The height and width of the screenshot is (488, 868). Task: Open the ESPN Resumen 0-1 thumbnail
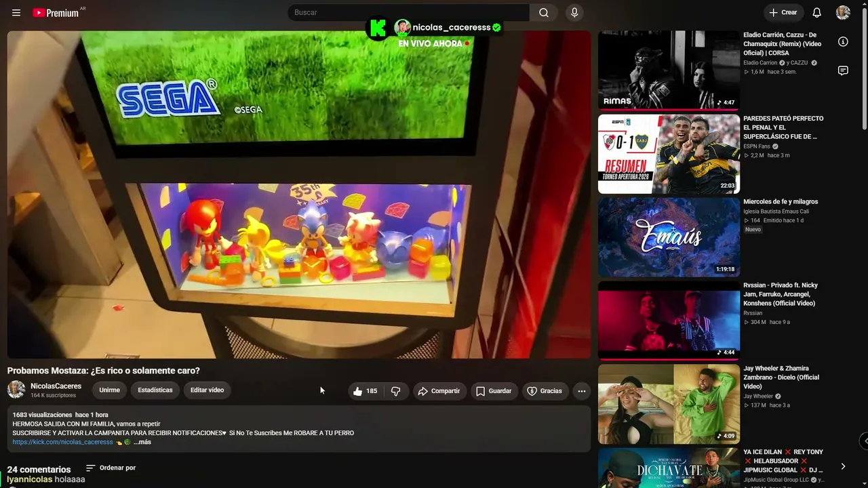pos(669,154)
